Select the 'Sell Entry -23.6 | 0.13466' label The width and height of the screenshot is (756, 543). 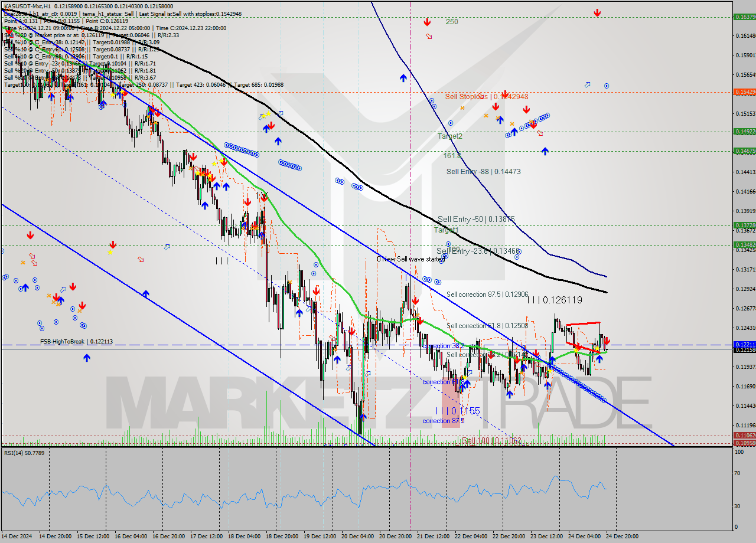coord(477,251)
